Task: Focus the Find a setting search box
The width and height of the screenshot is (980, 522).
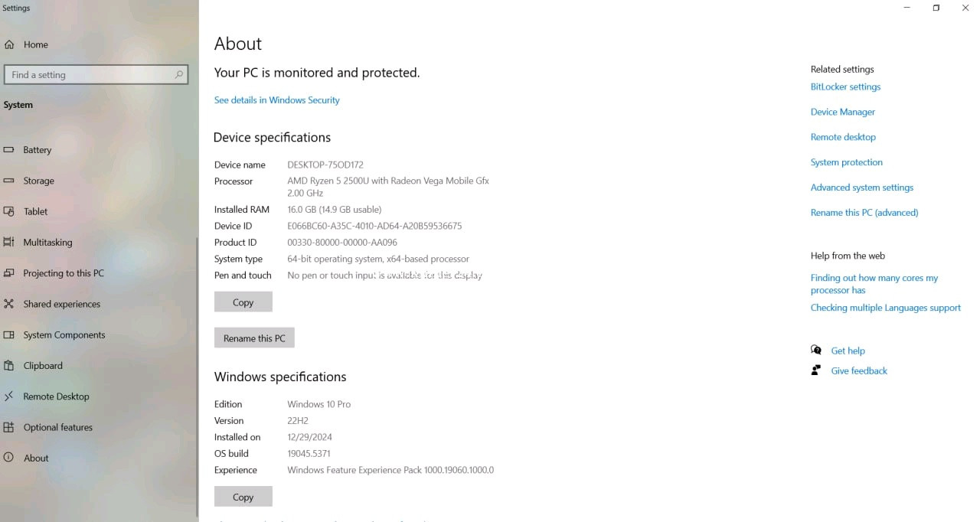Action: point(96,74)
